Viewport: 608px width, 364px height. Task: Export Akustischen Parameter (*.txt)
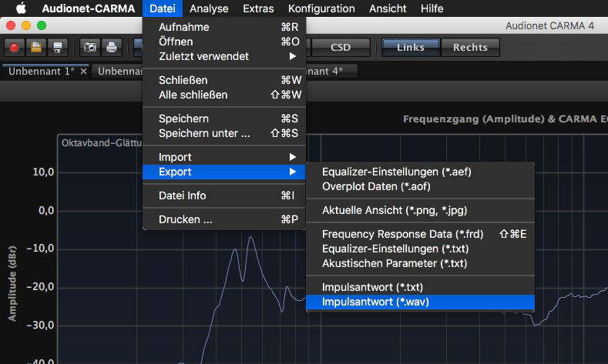(x=420, y=264)
